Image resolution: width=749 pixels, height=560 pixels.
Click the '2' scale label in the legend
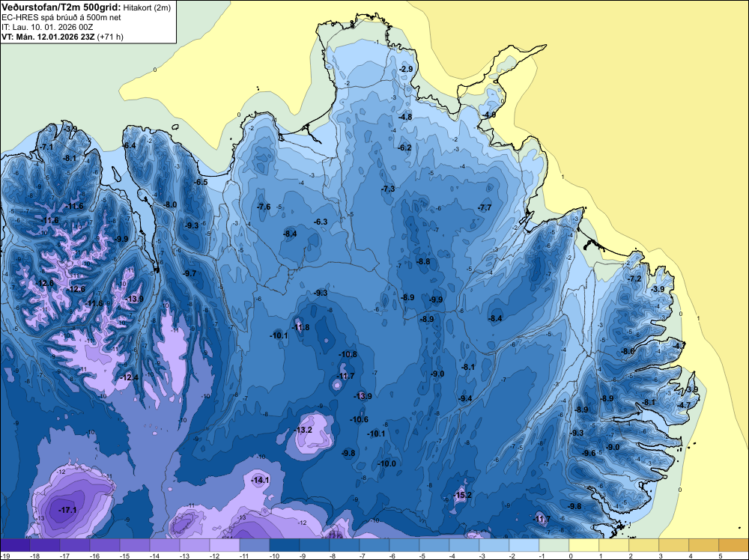631,556
